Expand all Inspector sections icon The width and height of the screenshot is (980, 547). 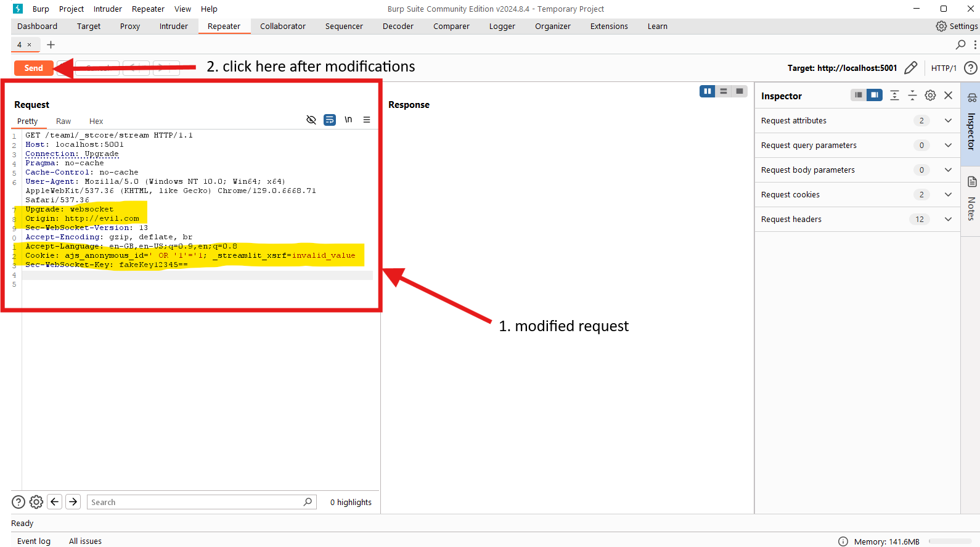895,95
